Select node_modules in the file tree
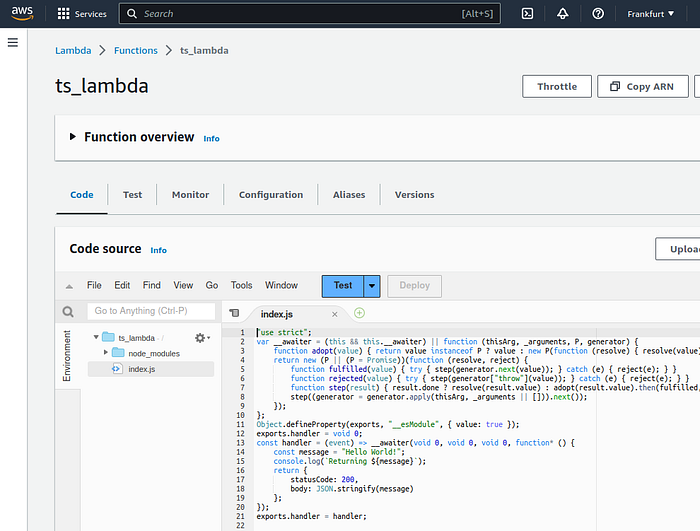Image resolution: width=700 pixels, height=531 pixels. (x=154, y=354)
